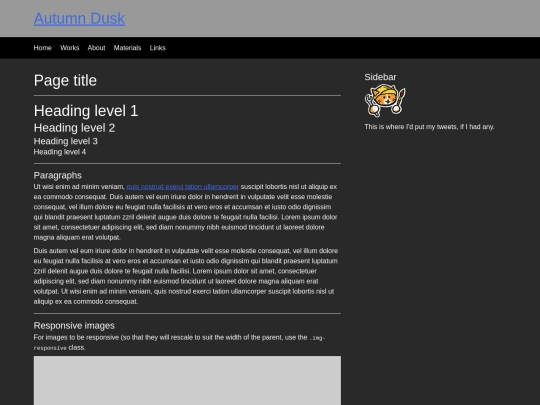
Task: Choose Links in the navigation bar
Action: 158,48
